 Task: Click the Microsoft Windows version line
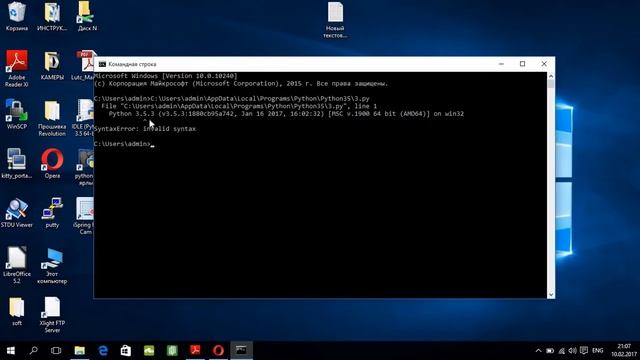166,76
